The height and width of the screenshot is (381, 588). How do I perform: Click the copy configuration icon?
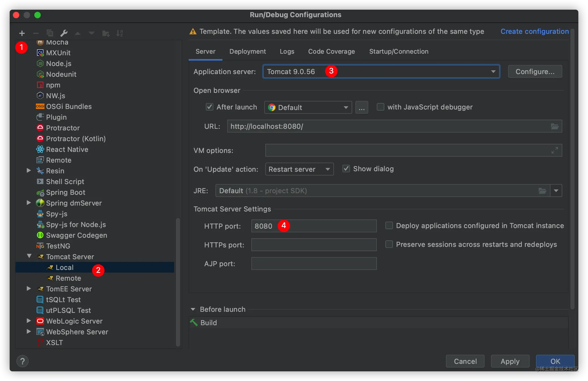pyautogui.click(x=50, y=33)
